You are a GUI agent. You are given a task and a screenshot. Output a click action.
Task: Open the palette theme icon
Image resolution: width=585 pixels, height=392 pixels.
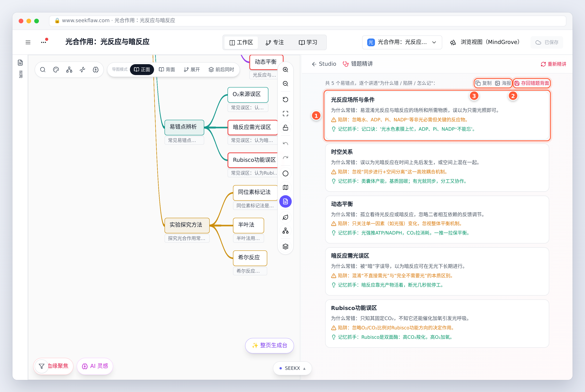(56, 69)
